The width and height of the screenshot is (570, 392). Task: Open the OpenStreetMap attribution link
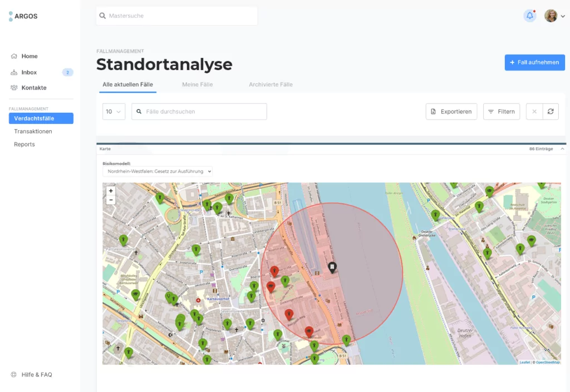(548, 362)
